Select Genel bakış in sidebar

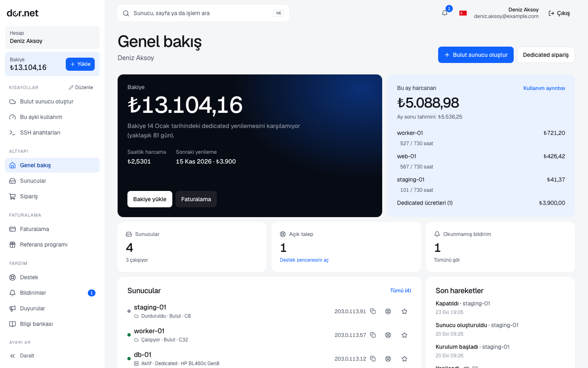[x=52, y=165]
